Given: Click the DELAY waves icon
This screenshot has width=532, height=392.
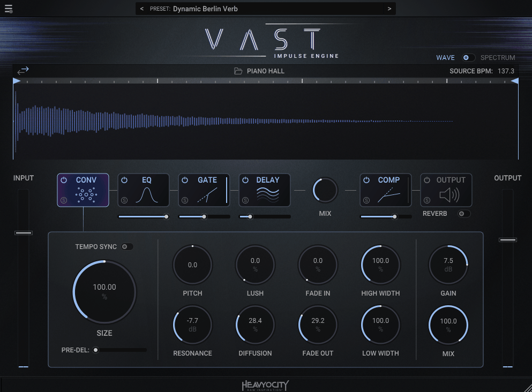Looking at the screenshot, I should coord(268,195).
